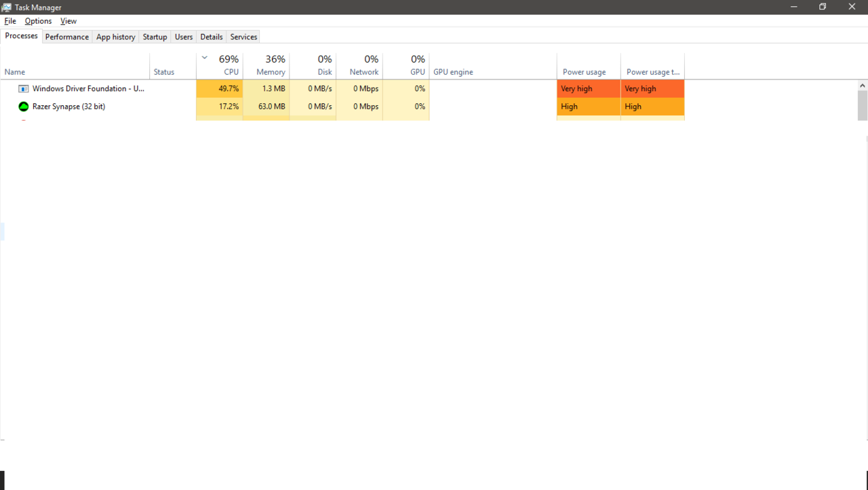The height and width of the screenshot is (490, 868).
Task: Click the 1.3 MB memory cell
Action: [x=266, y=89]
